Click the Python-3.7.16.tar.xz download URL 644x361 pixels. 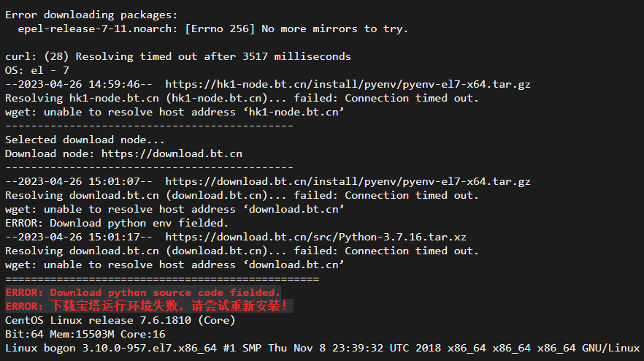(315, 237)
